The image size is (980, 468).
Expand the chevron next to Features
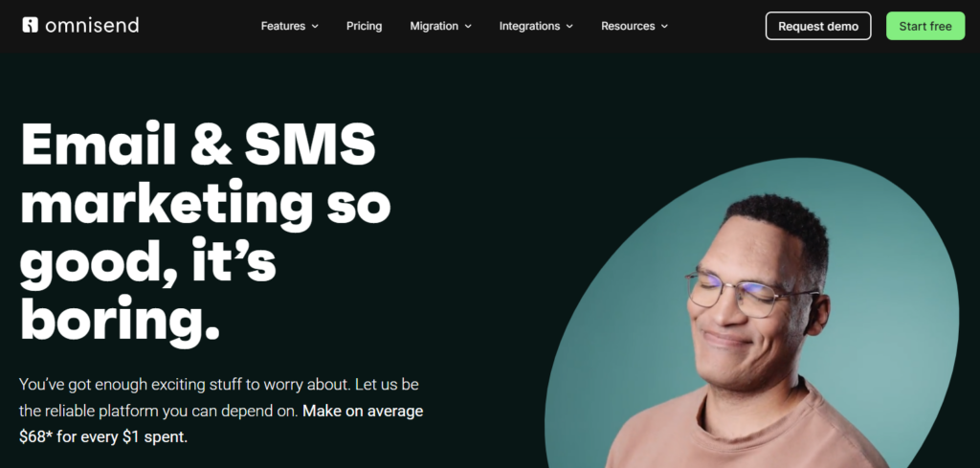[315, 26]
